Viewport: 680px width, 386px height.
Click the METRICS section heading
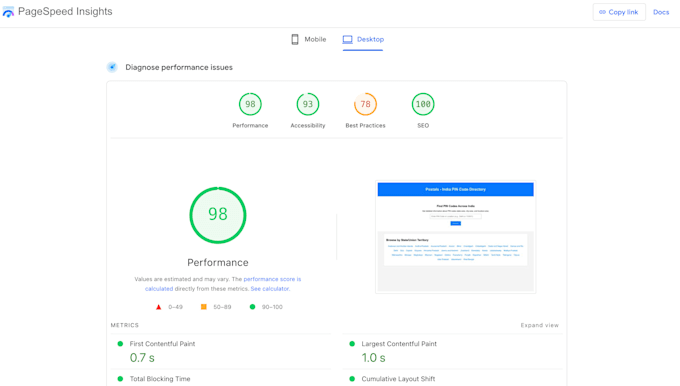coord(124,325)
